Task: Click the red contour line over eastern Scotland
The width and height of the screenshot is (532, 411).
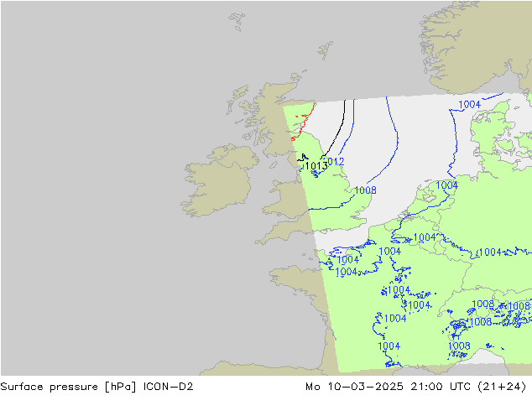Action: point(304,122)
